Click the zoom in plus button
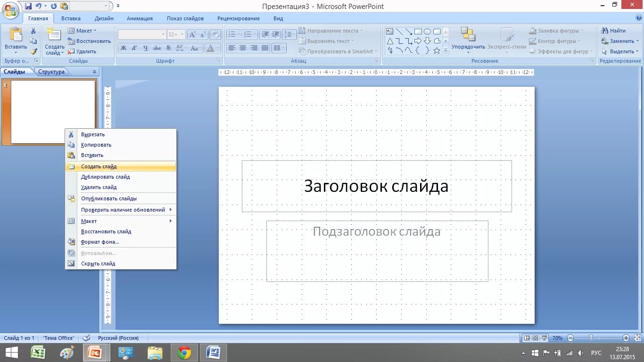The image size is (644, 362). 626,338
